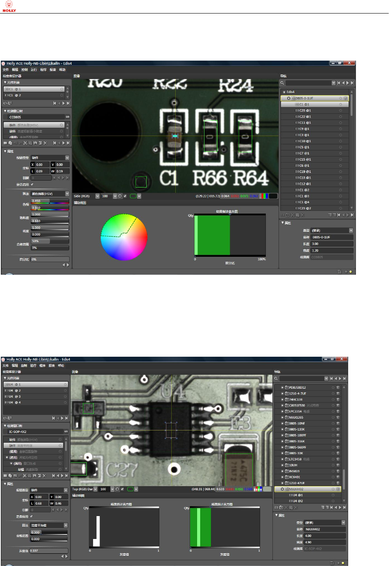Click 合格范围 slider showing 50%

[50, 241]
